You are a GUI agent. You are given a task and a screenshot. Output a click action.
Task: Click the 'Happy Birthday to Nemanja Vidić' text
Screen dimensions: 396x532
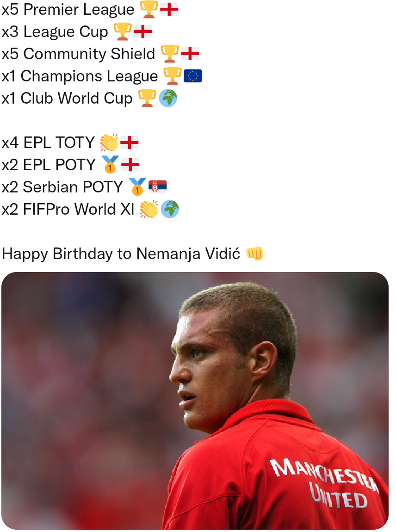coord(121,254)
